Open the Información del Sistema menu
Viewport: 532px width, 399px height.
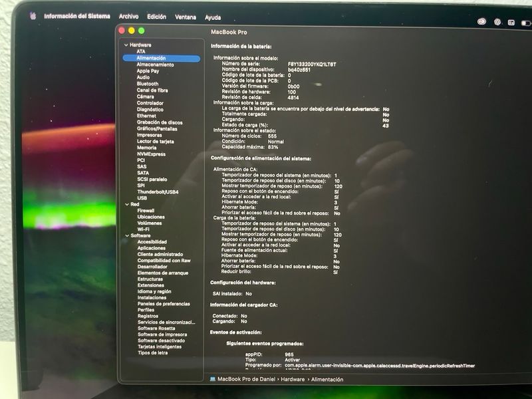tap(77, 16)
